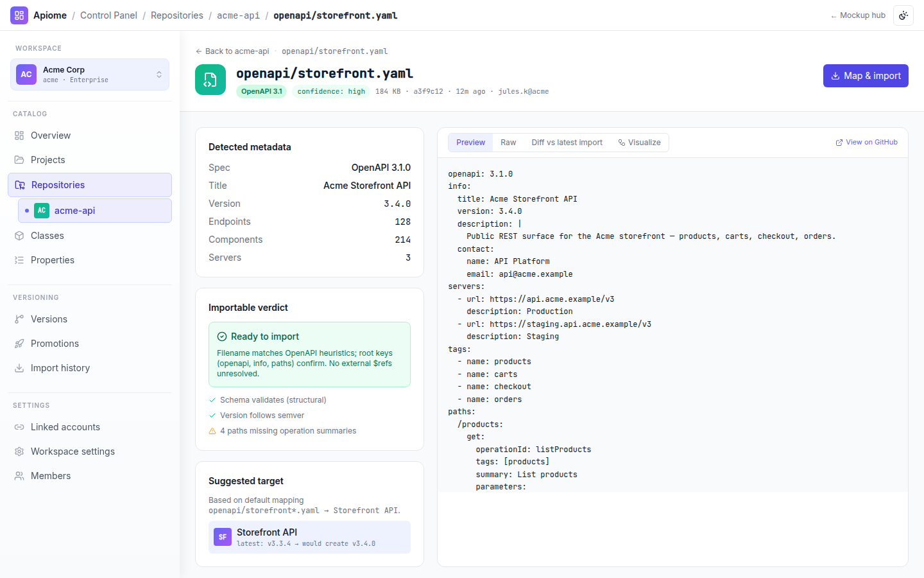The image size is (924, 578).
Task: Switch to the Raw tab
Action: (508, 143)
